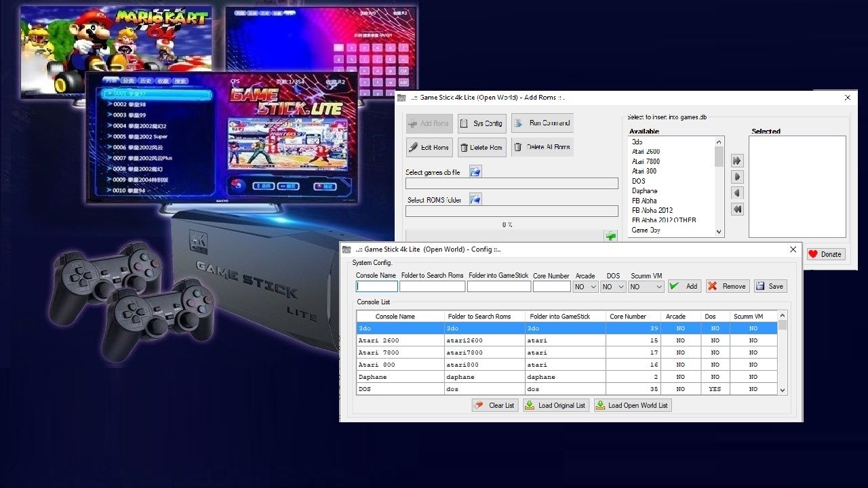
Task: Open the Scumm VM dropdown
Action: tap(646, 287)
